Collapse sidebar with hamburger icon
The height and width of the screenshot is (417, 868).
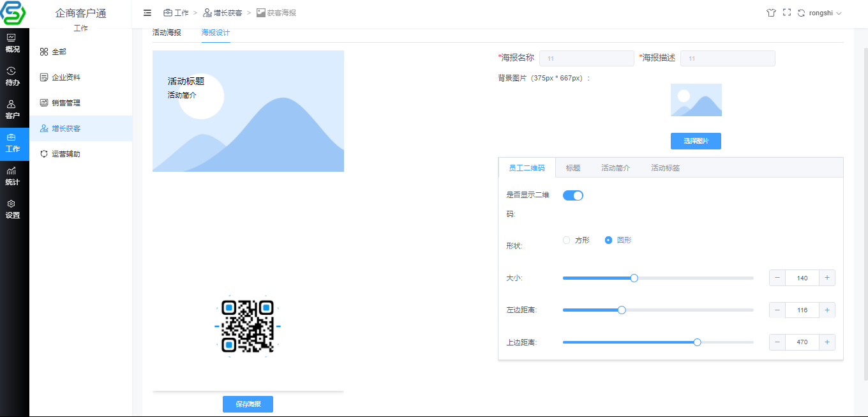tap(147, 13)
